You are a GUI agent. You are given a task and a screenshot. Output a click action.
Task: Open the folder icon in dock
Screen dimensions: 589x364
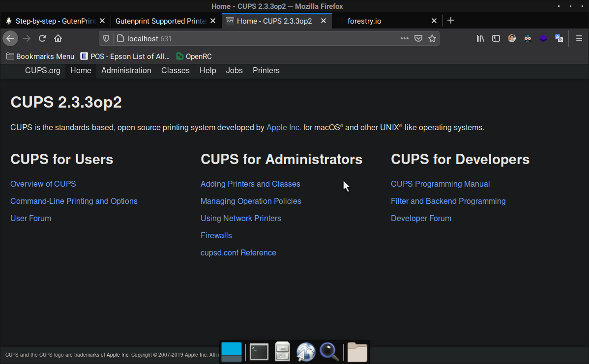pyautogui.click(x=357, y=352)
